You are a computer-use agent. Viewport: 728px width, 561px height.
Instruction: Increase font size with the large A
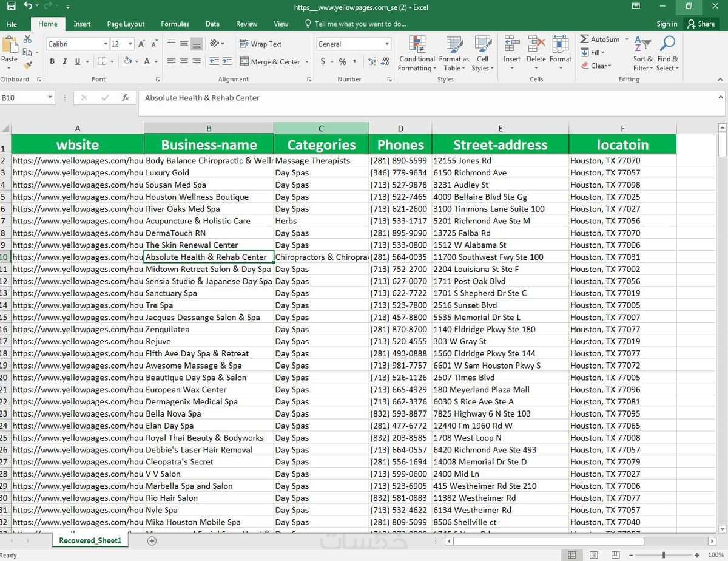[141, 44]
